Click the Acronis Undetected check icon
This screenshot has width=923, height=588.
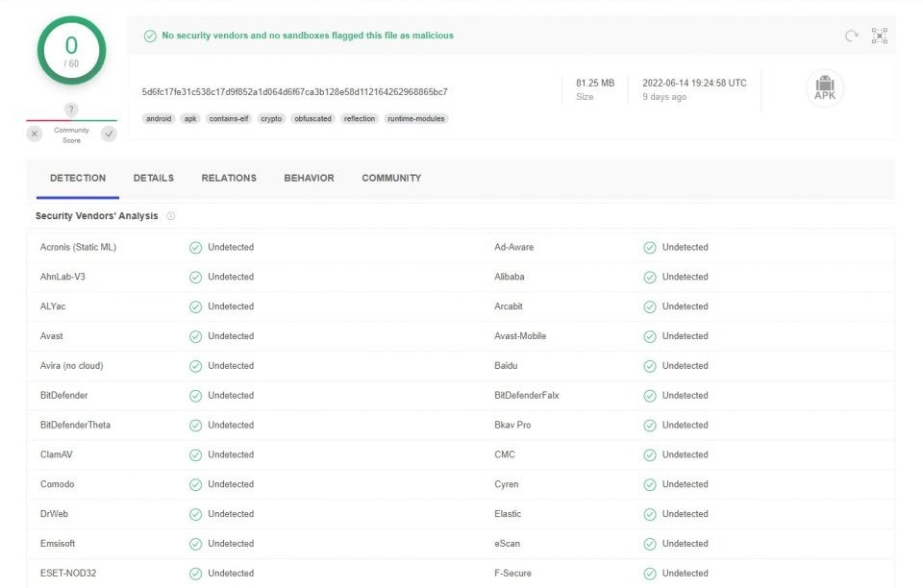(195, 248)
